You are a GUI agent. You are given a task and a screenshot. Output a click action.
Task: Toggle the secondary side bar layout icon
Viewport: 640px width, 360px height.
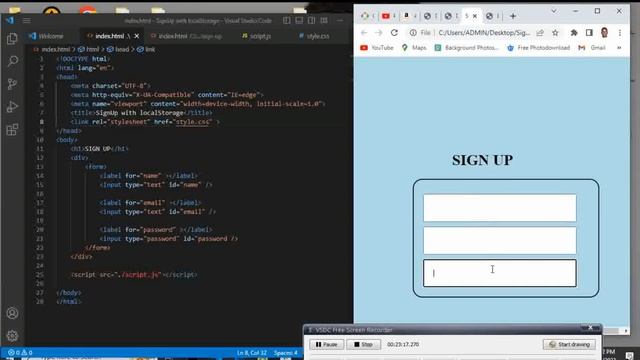[311, 20]
